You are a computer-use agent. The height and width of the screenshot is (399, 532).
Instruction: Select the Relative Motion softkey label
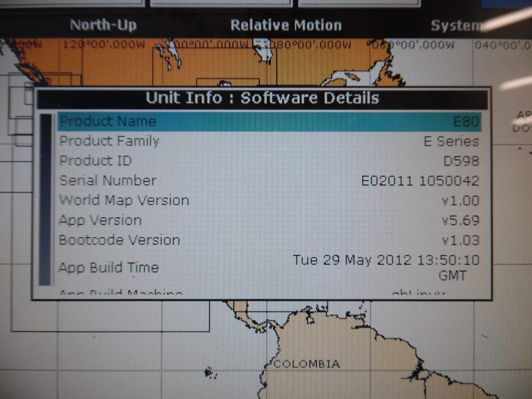click(286, 26)
